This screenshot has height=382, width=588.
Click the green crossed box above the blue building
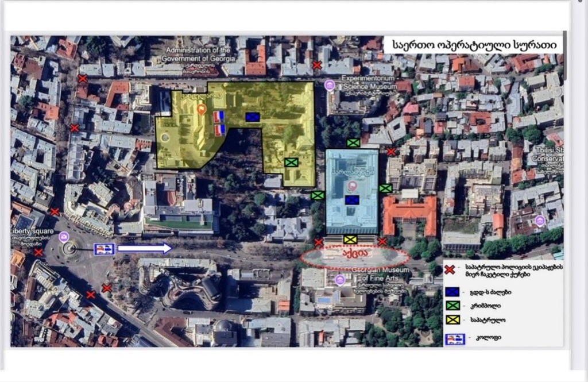click(x=353, y=142)
